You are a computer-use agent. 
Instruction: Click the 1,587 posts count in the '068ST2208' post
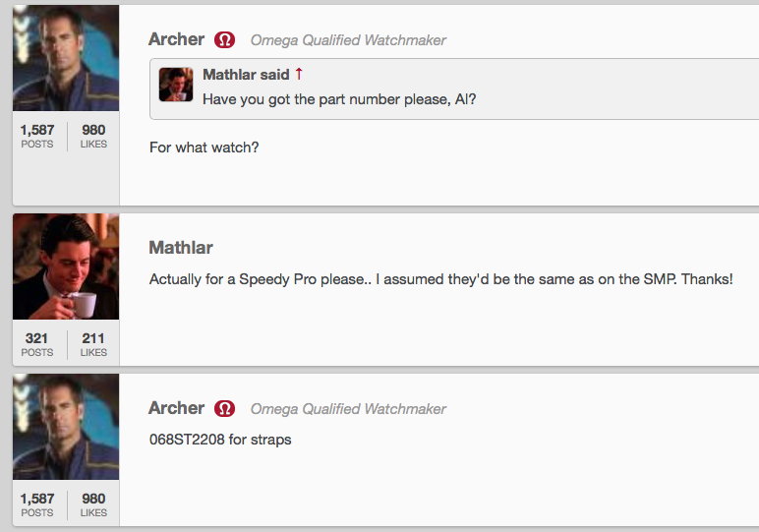37,504
